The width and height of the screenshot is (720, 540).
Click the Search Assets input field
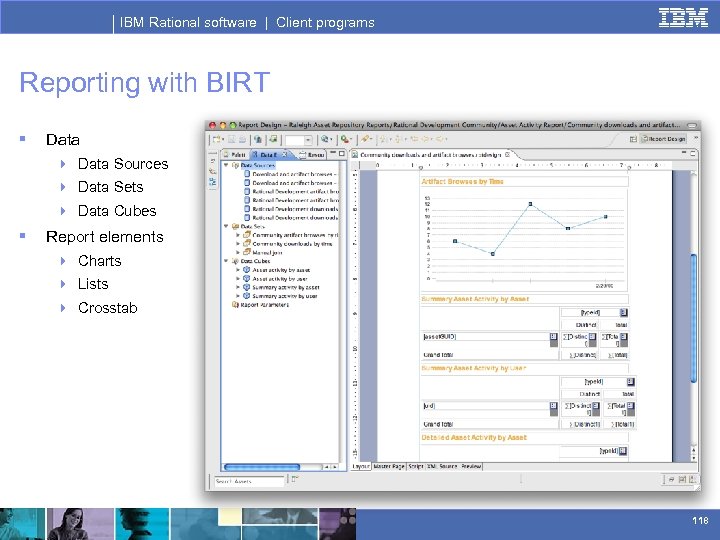click(x=249, y=481)
